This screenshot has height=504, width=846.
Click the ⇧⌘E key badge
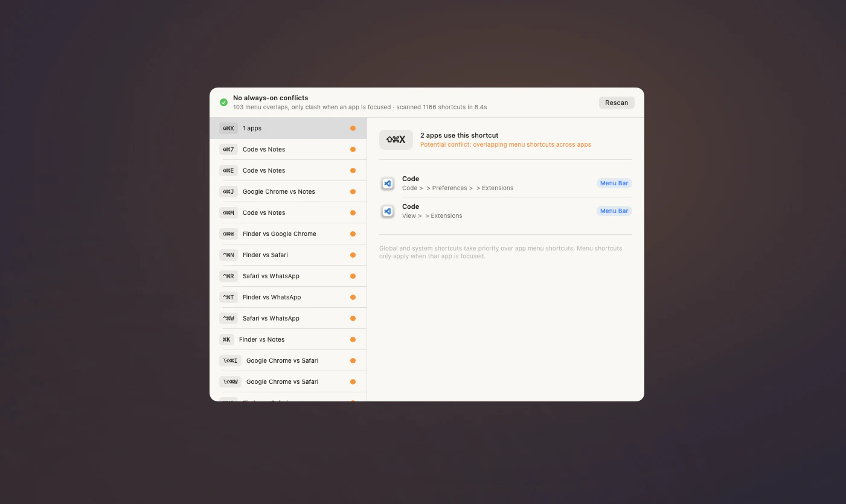tap(228, 170)
